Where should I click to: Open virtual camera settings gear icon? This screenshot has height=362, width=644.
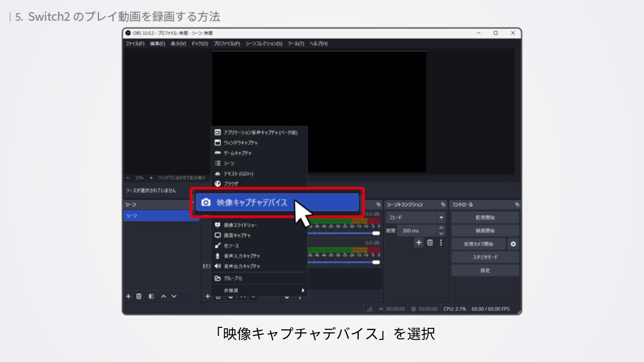(x=513, y=244)
